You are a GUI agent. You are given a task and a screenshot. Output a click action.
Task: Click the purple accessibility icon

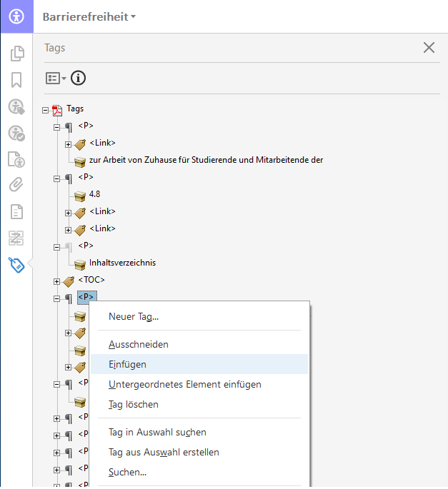(16, 16)
